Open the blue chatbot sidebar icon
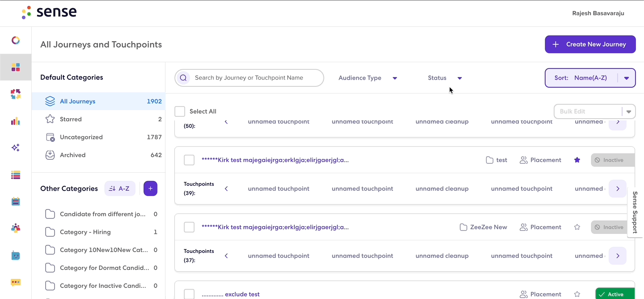Viewport: 644px width, 299px height. coord(16,256)
